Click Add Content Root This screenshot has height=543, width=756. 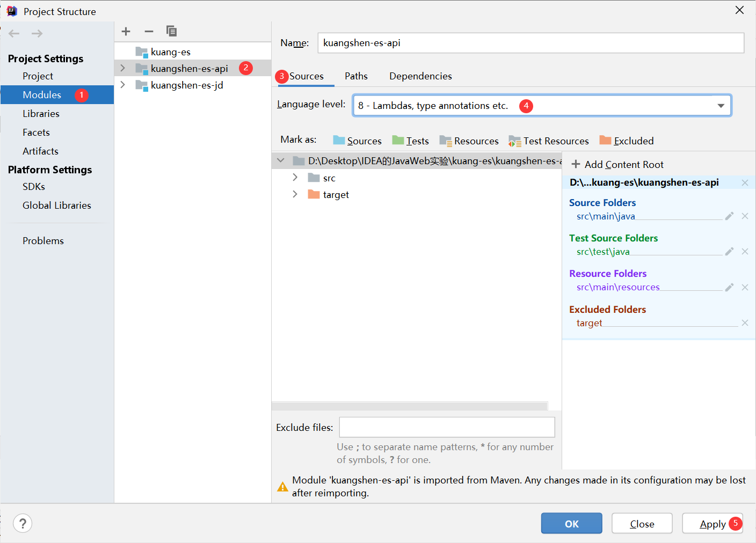(617, 165)
